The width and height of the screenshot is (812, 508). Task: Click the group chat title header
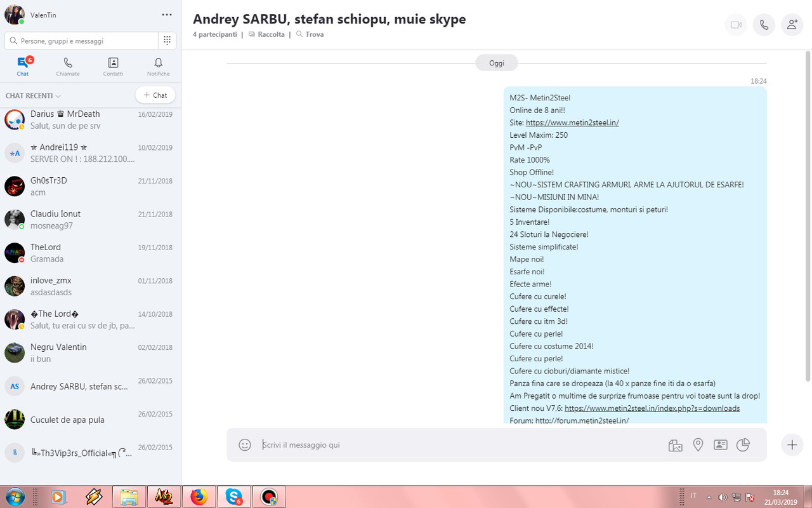[x=329, y=19]
